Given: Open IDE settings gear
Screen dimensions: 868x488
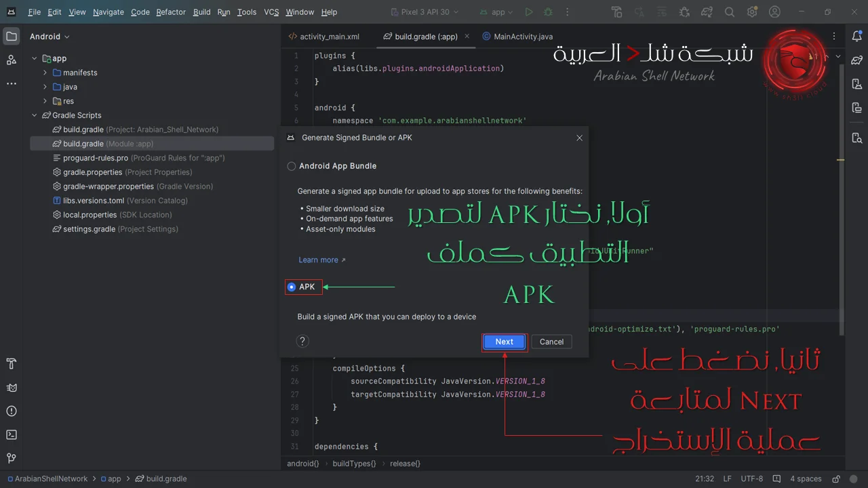Looking at the screenshot, I should pyautogui.click(x=752, y=12).
